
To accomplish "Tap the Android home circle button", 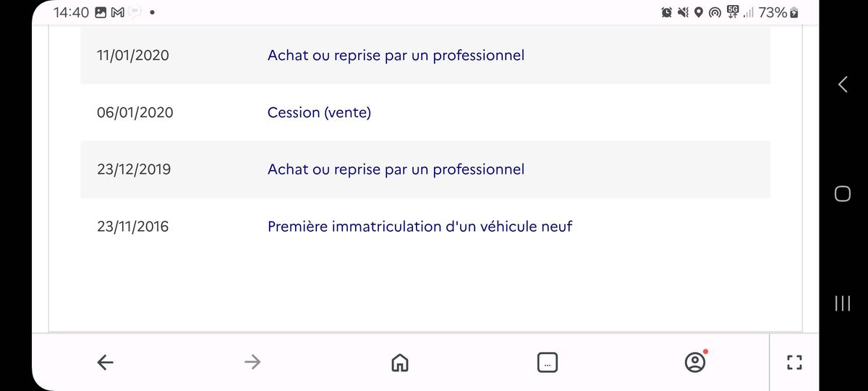I will point(842,193).
